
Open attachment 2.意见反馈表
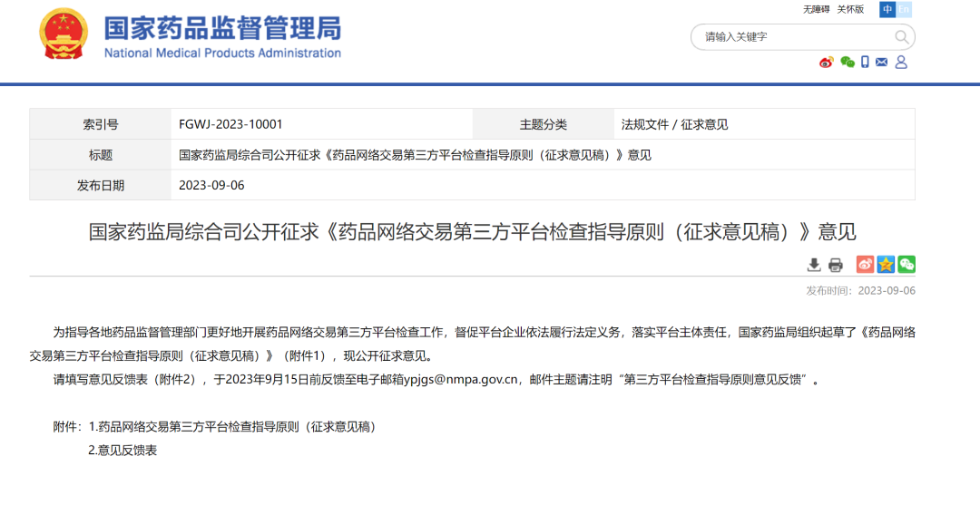click(x=122, y=450)
